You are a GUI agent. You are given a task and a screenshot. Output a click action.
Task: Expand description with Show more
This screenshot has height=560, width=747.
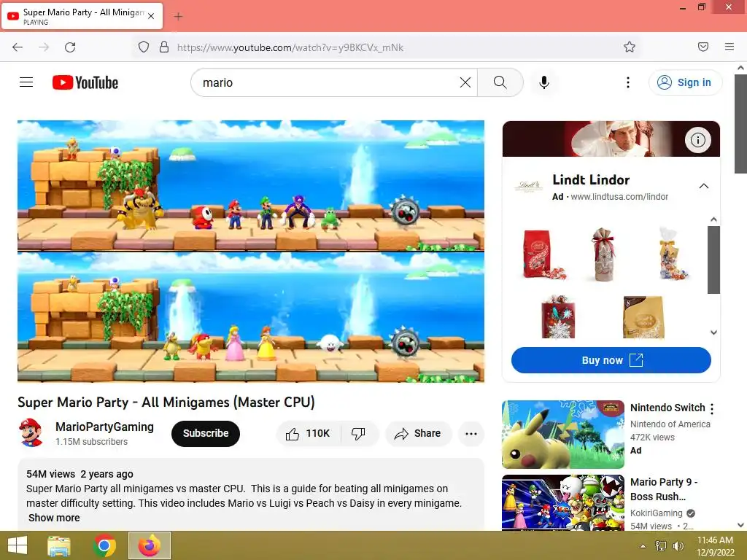[54, 518]
